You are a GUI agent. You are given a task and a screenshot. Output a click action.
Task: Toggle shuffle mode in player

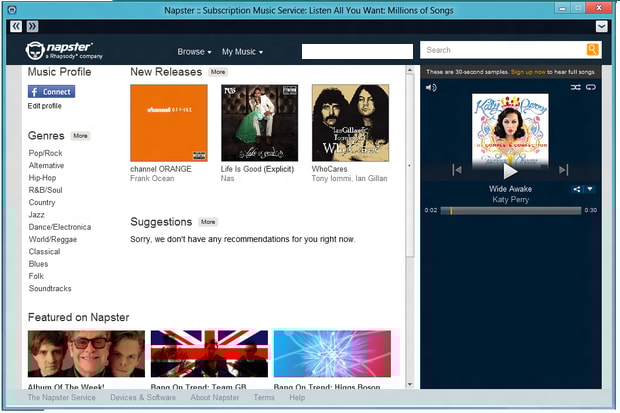click(575, 87)
